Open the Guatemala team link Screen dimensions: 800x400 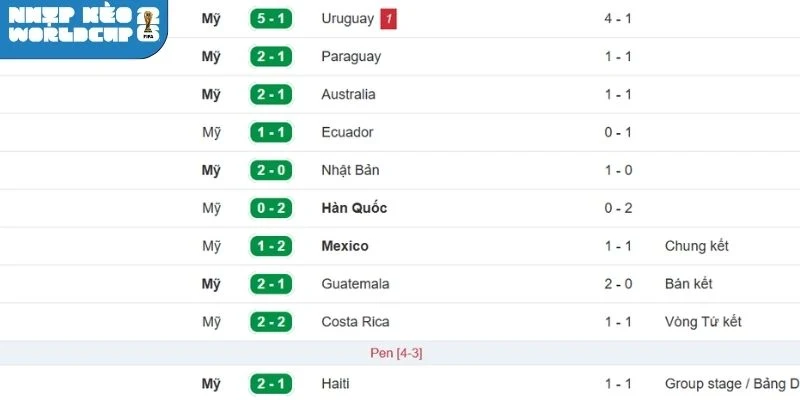355,284
